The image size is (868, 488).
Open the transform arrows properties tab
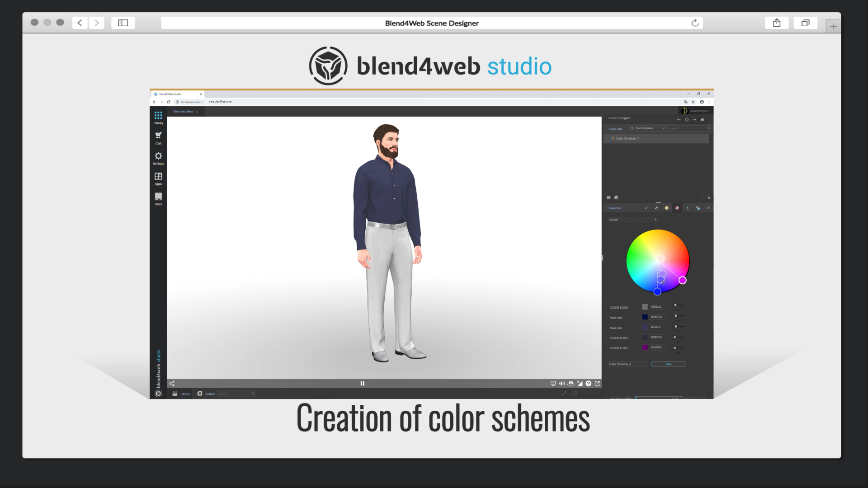[656, 208]
